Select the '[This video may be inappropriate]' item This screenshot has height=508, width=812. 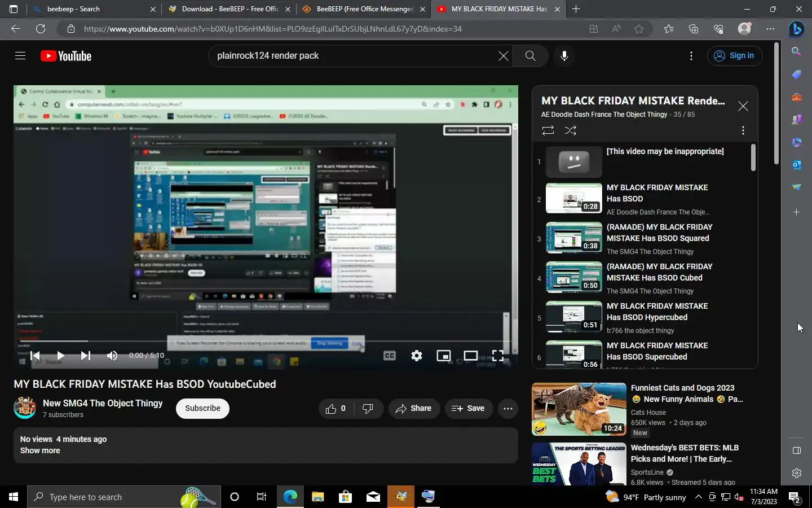[x=645, y=161]
